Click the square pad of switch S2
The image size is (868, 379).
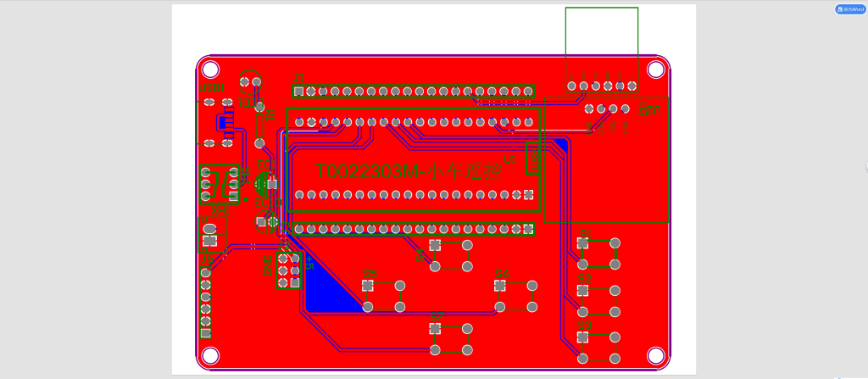coord(582,290)
